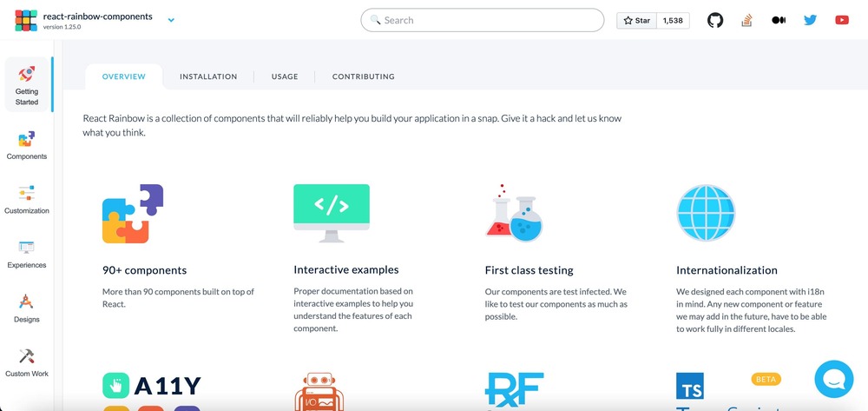
Task: Click the "version 1.25.0" text
Action: (62, 27)
